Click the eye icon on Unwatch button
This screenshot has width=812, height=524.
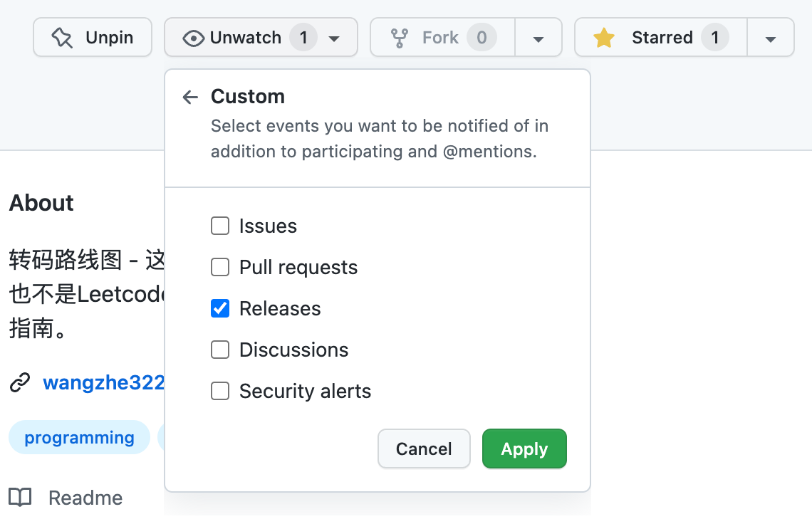(x=193, y=38)
